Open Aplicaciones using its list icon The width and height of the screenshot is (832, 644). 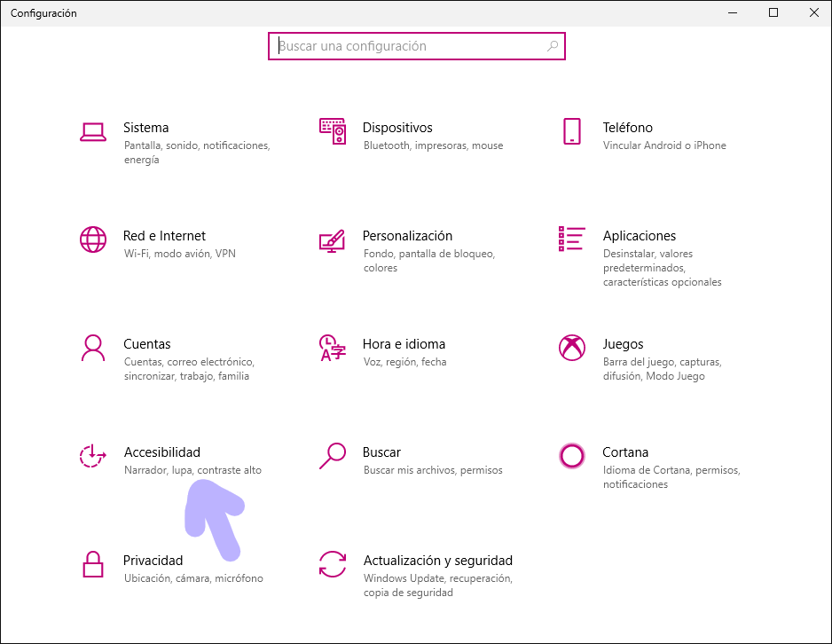(x=572, y=240)
